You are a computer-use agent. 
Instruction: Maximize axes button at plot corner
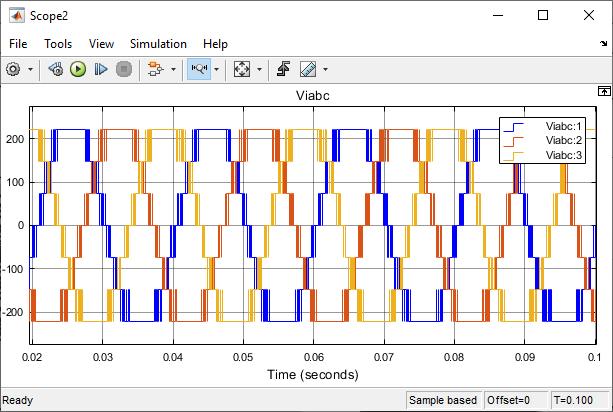tap(604, 91)
